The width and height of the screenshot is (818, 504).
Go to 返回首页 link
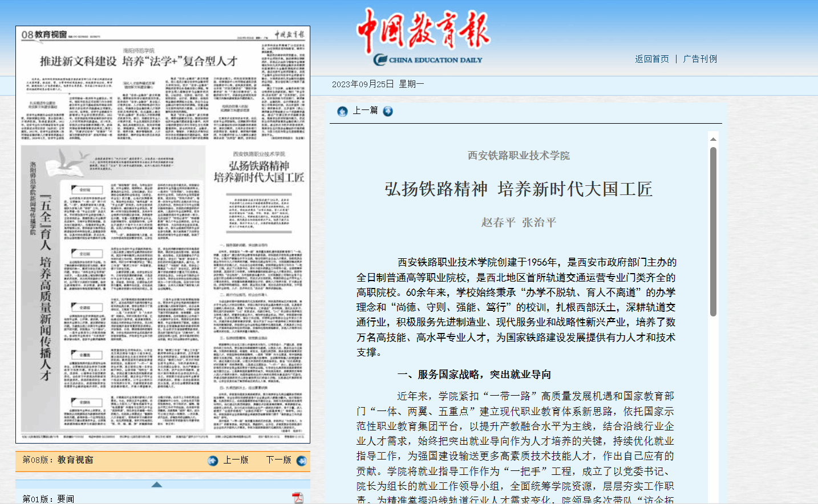652,59
